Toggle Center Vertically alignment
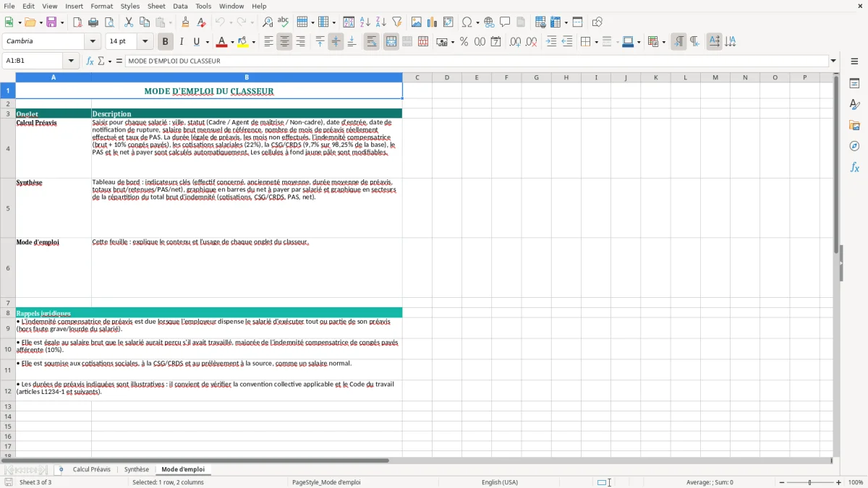Image resolution: width=868 pixels, height=488 pixels. 336,42
